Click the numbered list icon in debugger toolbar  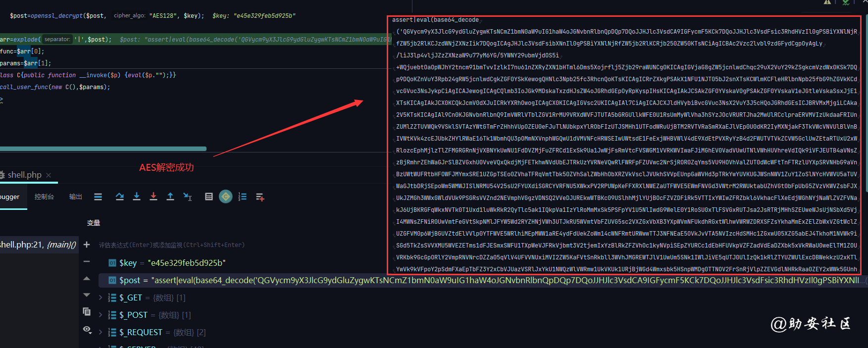tap(243, 197)
